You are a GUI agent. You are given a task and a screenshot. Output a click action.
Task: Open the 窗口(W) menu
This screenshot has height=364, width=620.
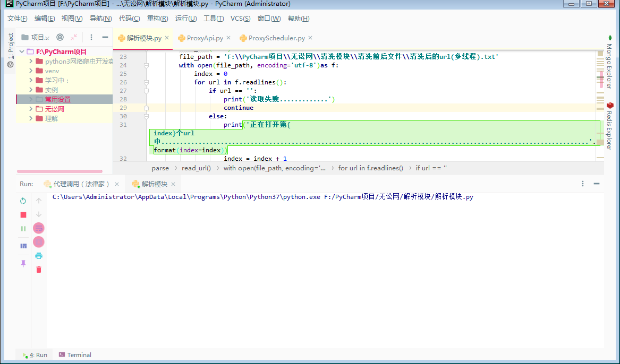point(269,19)
